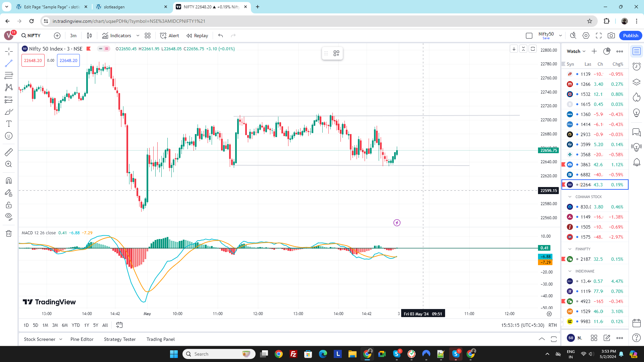Switch to the Edit Page "Sample Page" tab
This screenshot has width=644, height=362.
[52, 7]
